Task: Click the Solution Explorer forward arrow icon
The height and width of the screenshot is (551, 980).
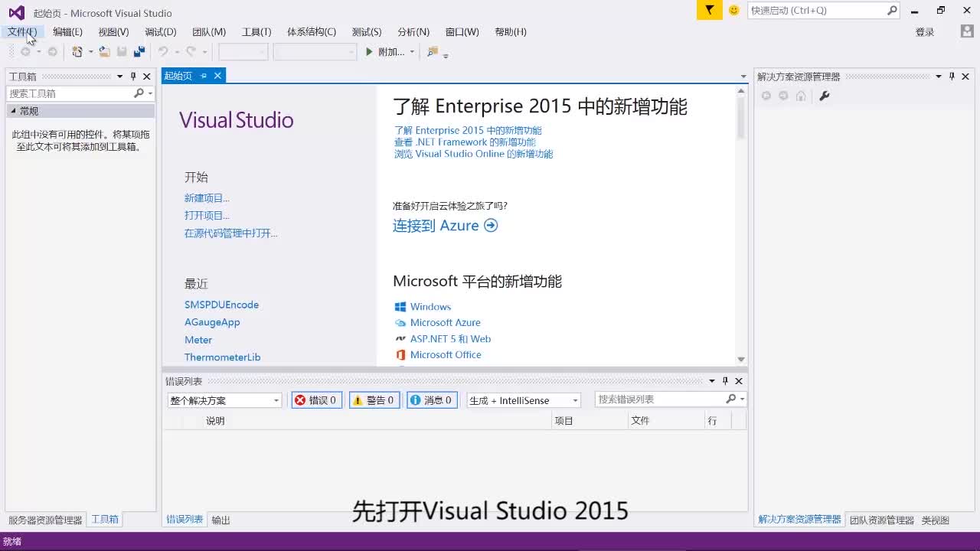Action: pos(783,96)
